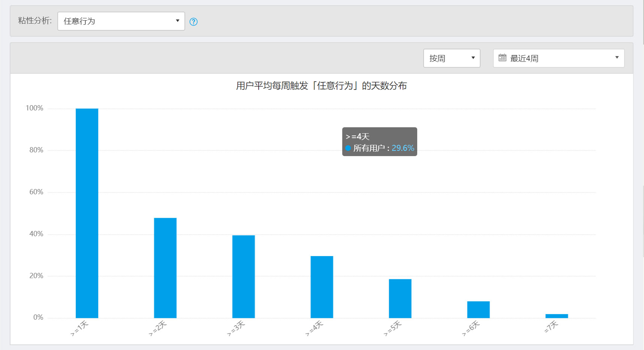Click the >=1天 bar in chart
The width and height of the screenshot is (644, 350).
point(87,213)
